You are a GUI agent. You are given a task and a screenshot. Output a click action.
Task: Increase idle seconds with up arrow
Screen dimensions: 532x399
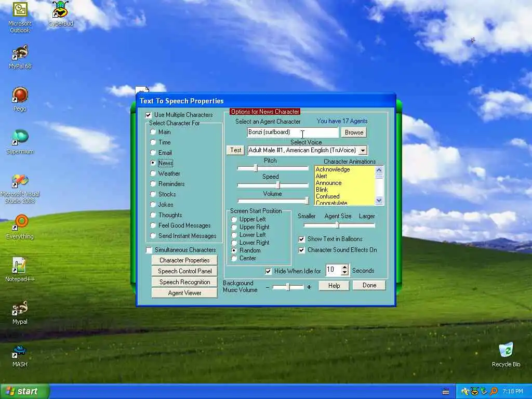pos(345,268)
